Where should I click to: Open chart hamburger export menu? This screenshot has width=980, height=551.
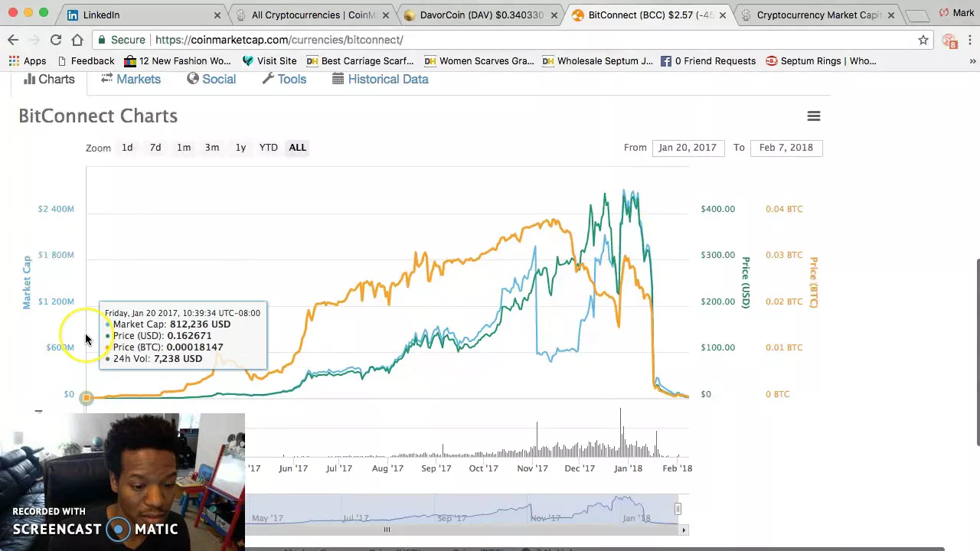[814, 116]
